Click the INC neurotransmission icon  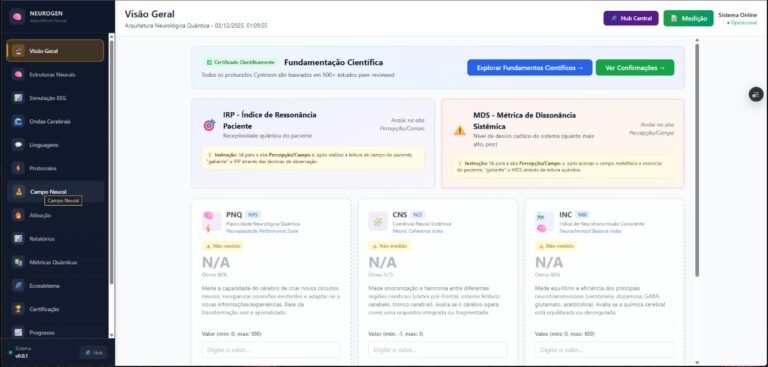pos(544,221)
